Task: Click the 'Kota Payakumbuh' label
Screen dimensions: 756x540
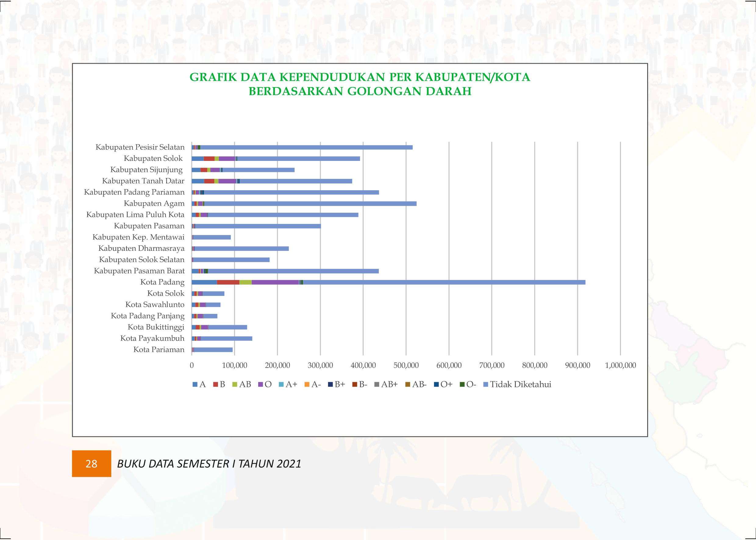Action: (x=152, y=339)
